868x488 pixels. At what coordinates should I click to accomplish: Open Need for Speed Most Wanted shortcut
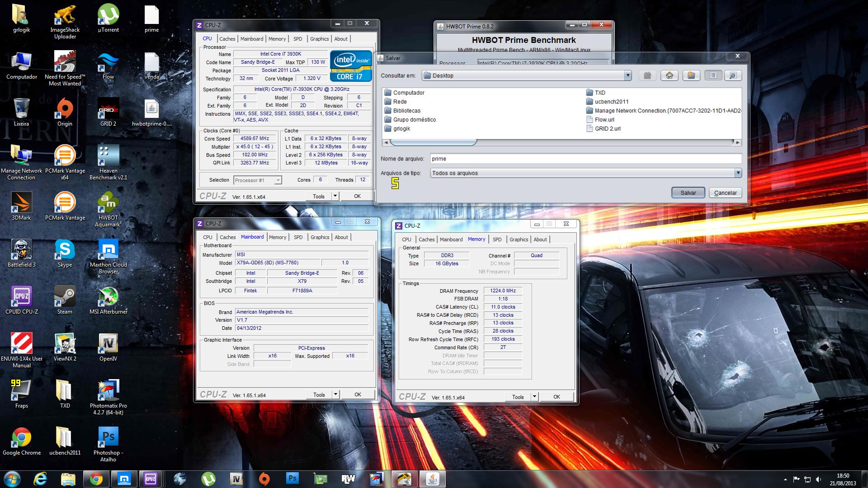click(x=65, y=68)
